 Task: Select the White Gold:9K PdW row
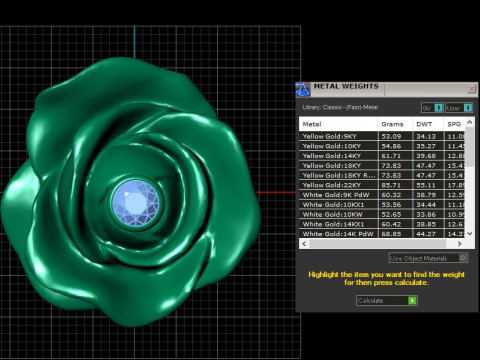382,195
